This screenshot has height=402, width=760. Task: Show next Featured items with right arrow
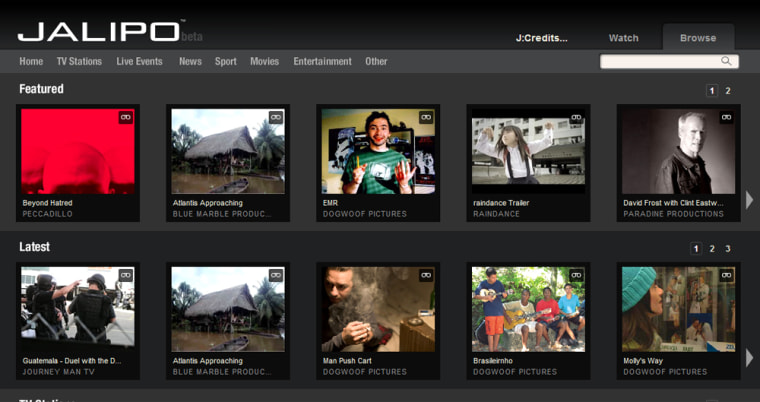pyautogui.click(x=749, y=200)
